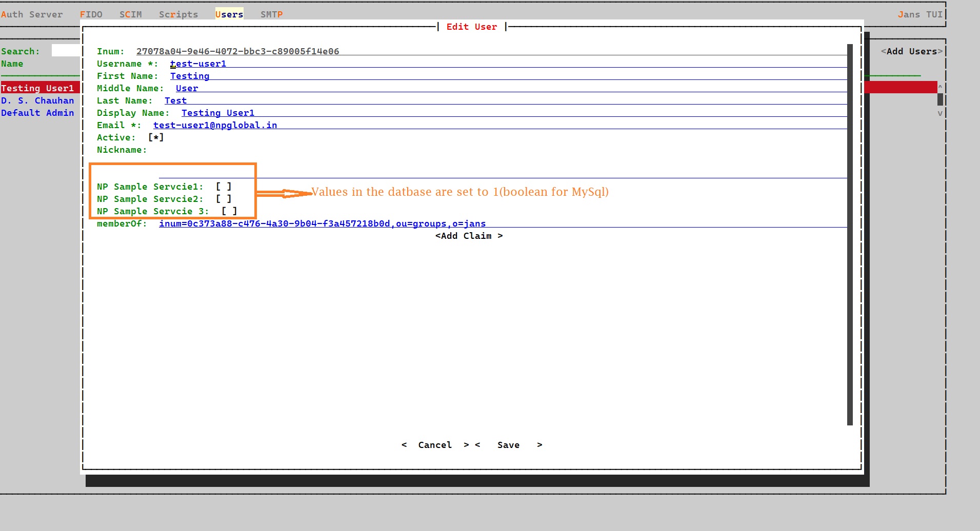Click the Edit User dialog scrollbar
Viewport: 980px width, 531px height.
pos(850,235)
